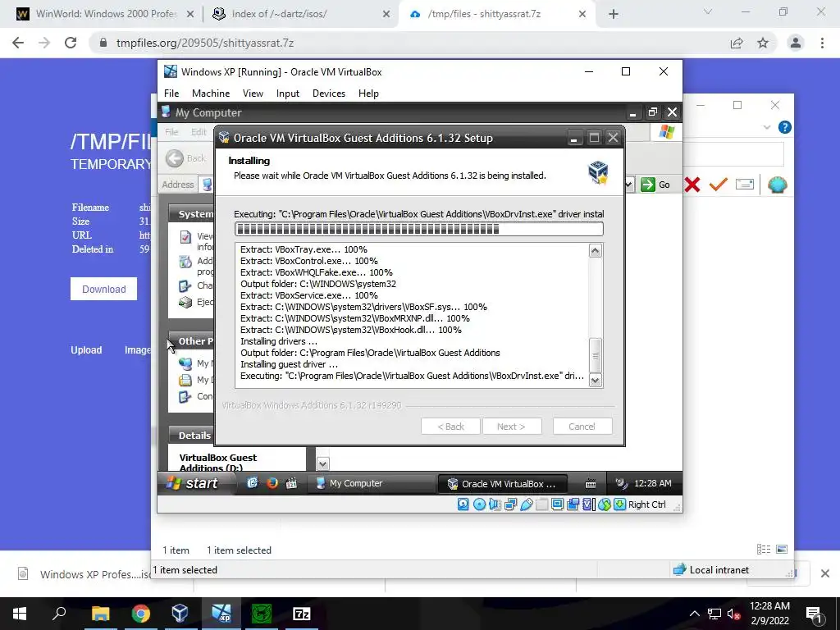Click the Chrome address bar URL
The height and width of the screenshot is (630, 840).
point(205,43)
